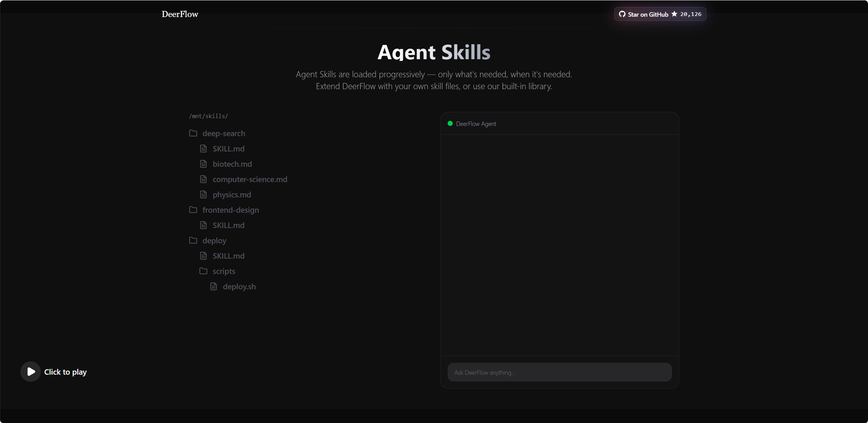The image size is (868, 423).
Task: Click the 'loaded progressively' subtitle line
Action: [434, 74]
